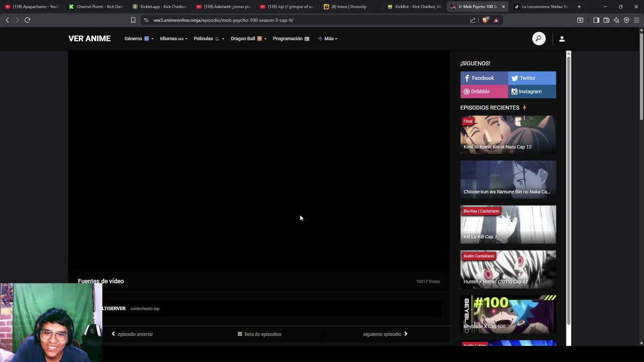Click the '10517 Vistas' view count text

[428, 282]
